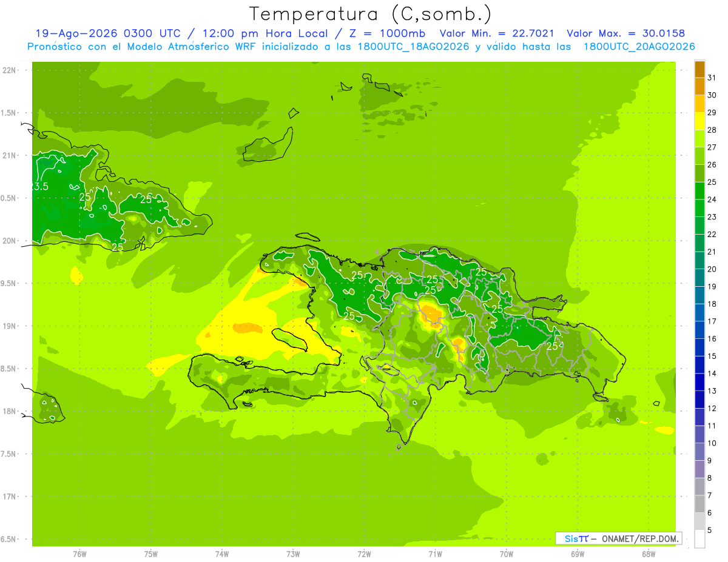The height and width of the screenshot is (562, 728).
Task: Pick the amber swatch between 29 and 30
Action: [x=700, y=104]
